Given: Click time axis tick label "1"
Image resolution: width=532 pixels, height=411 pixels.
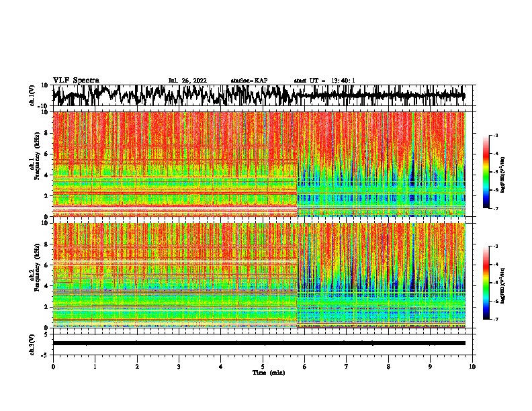Looking at the screenshot, I should (x=95, y=367).
